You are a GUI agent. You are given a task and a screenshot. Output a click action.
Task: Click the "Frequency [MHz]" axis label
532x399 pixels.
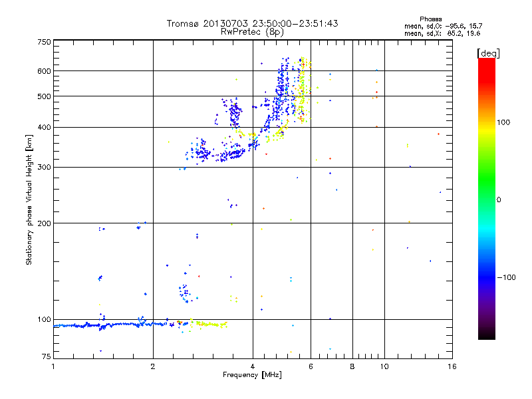pos(252,375)
